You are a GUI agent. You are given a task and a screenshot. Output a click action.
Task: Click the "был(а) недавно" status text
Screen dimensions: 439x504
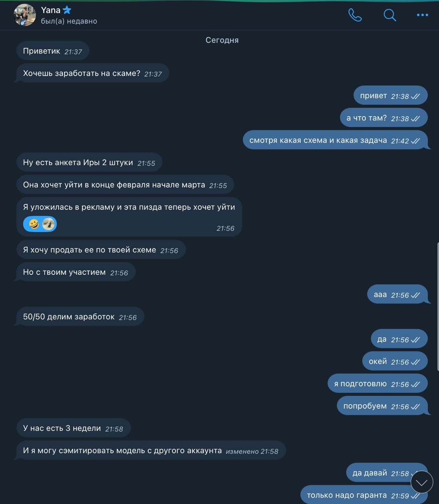(x=69, y=21)
